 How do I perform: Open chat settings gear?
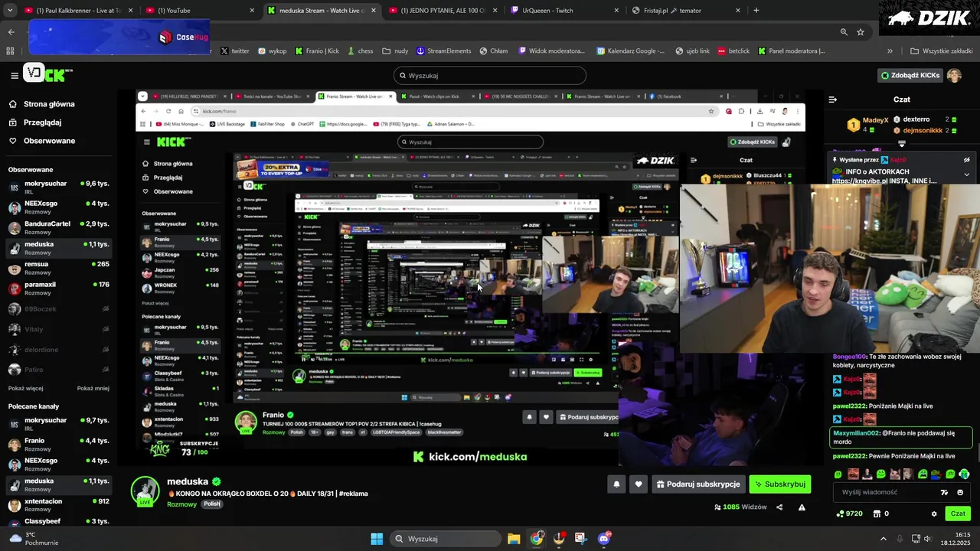click(x=934, y=514)
